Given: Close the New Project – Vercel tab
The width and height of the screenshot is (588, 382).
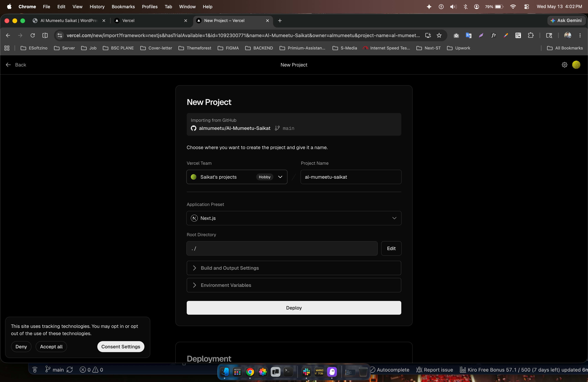Looking at the screenshot, I should [x=267, y=20].
